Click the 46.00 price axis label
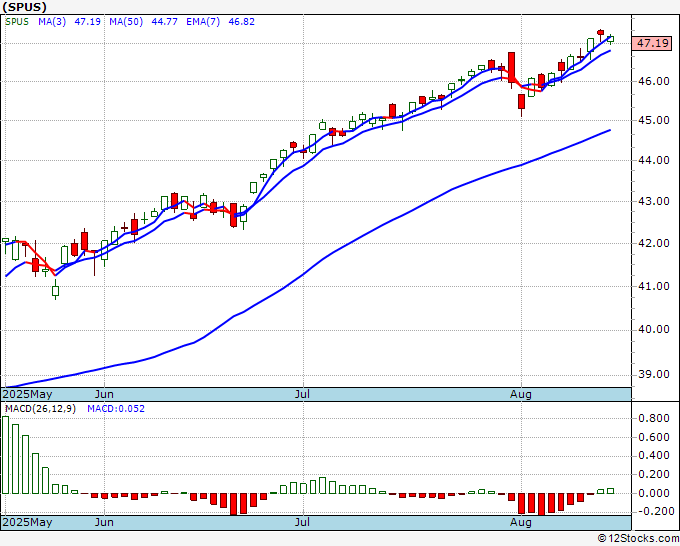Image resolution: width=680 pixels, height=546 pixels. pyautogui.click(x=654, y=82)
